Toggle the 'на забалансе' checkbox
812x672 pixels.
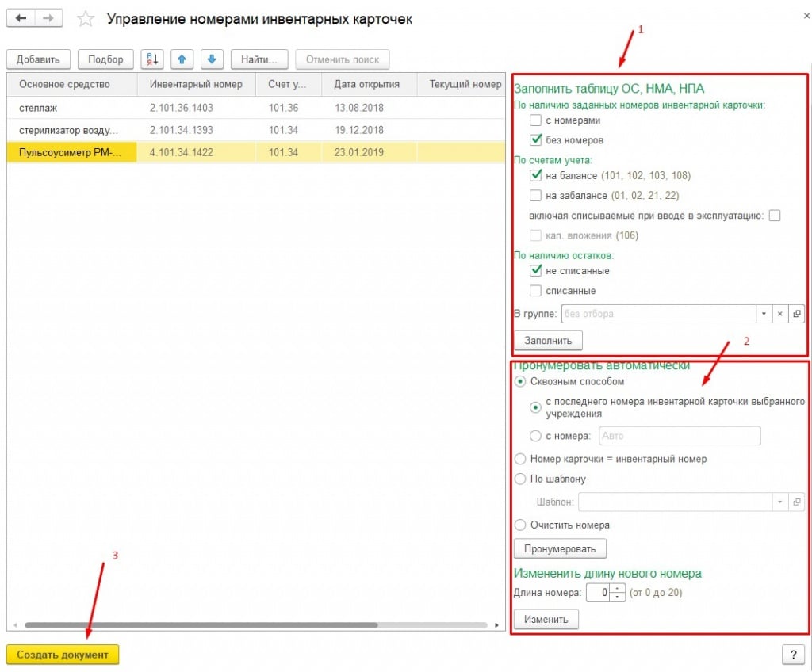[536, 195]
